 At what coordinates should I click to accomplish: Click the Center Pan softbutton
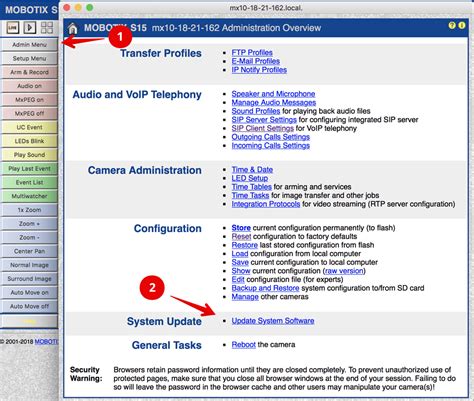point(29,251)
